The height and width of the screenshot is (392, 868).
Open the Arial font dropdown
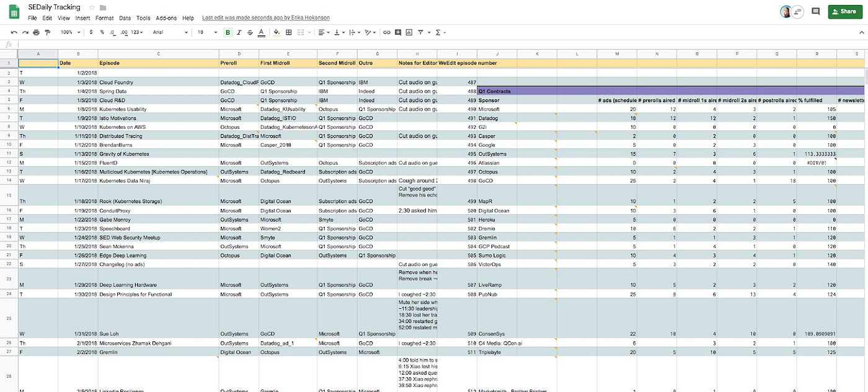tap(170, 32)
